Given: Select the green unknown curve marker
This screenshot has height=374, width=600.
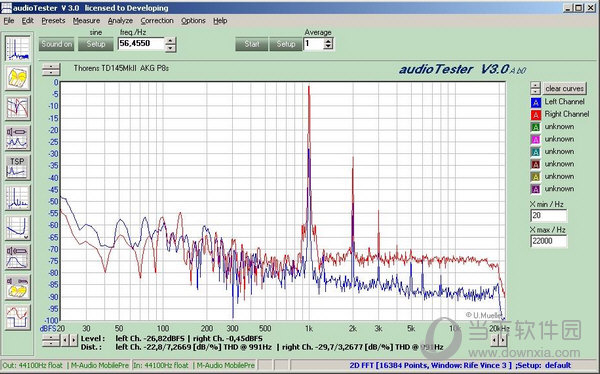Looking at the screenshot, I should (536, 127).
